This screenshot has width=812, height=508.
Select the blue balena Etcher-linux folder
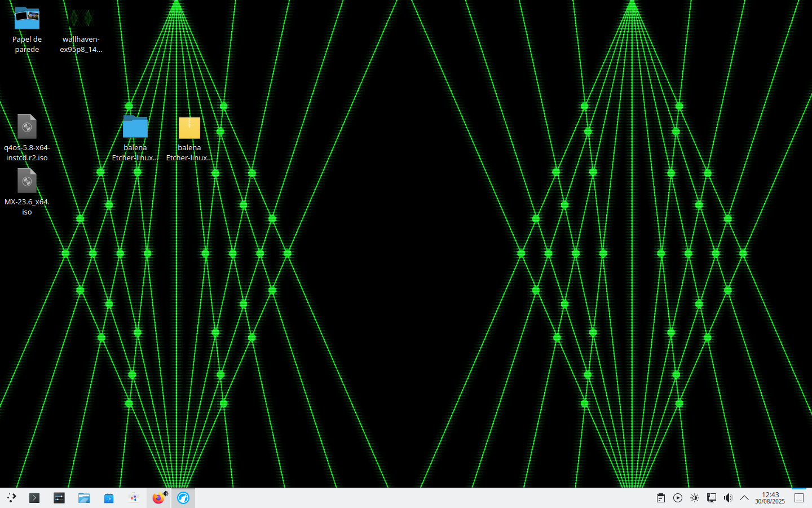[x=135, y=138]
